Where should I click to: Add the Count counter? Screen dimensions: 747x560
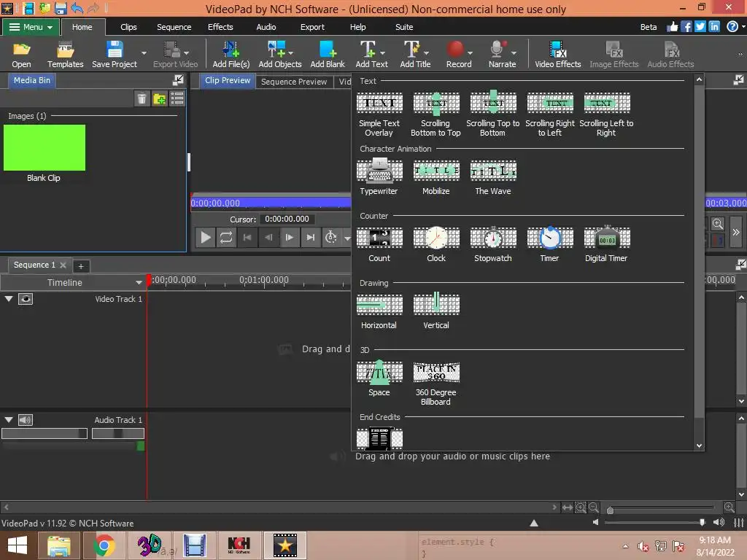click(379, 245)
